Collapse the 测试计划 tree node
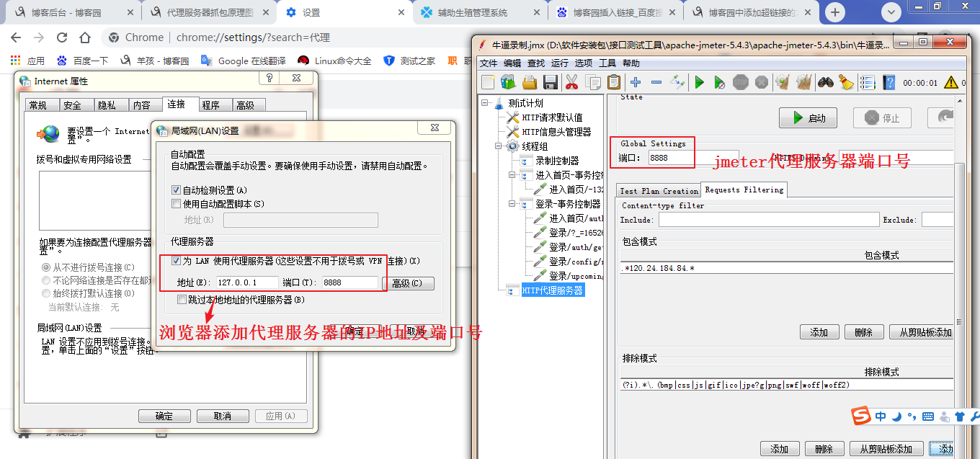 484,103
